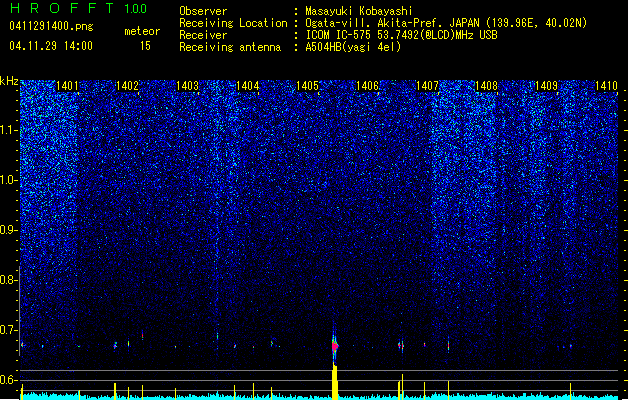This screenshot has width=629, height=400.
Task: Click the 1402 time marker
Action: point(127,86)
